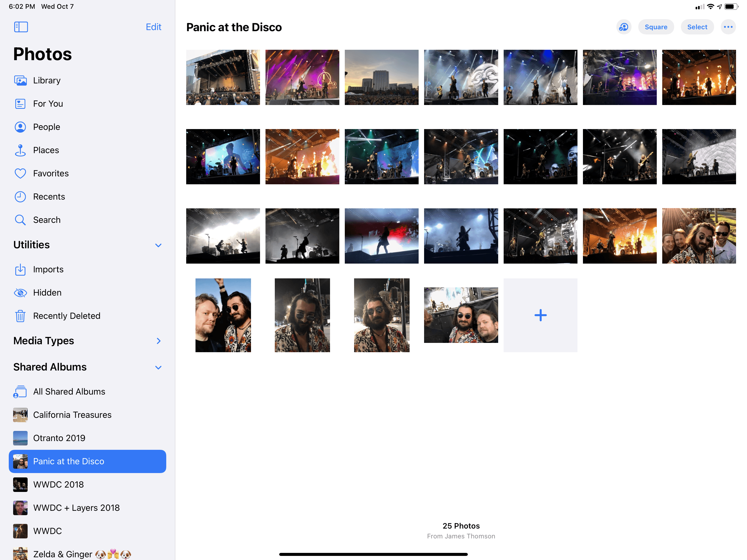Viewport: 747px width, 560px height.
Task: Open the Places pin icon
Action: tap(20, 150)
